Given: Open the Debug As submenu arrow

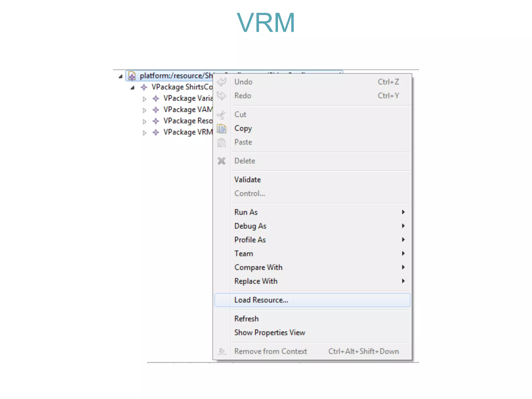Looking at the screenshot, I should coord(403,226).
